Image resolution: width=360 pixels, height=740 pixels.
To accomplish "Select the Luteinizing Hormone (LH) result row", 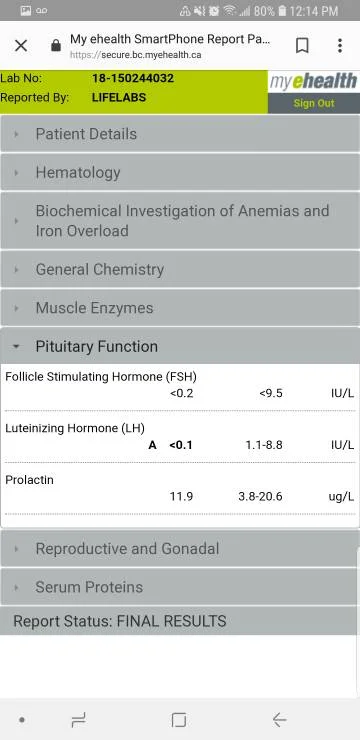I will click(x=180, y=437).
